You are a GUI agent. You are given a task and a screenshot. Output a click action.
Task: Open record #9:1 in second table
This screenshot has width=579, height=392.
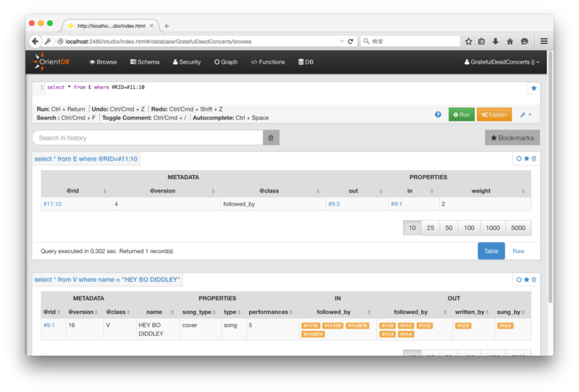[x=49, y=325]
